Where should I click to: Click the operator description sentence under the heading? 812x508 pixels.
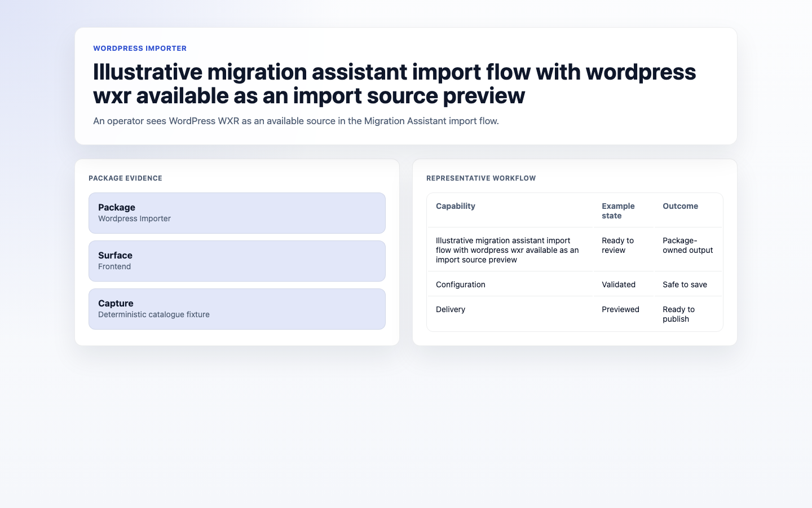click(296, 121)
